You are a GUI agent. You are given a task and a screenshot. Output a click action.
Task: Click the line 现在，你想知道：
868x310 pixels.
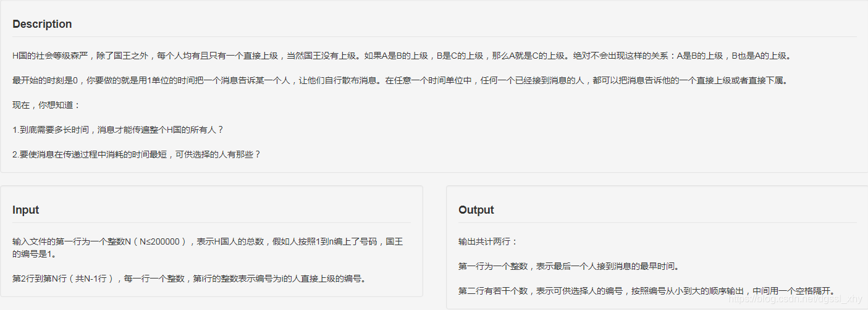pos(46,105)
